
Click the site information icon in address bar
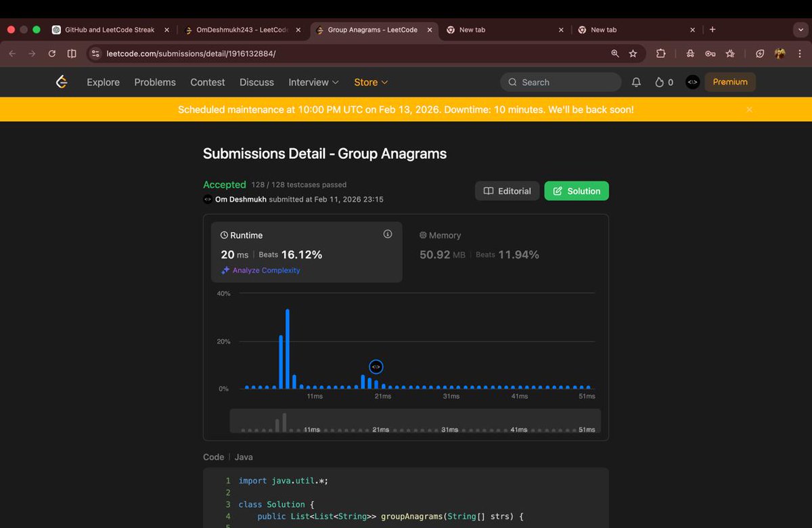pos(95,53)
